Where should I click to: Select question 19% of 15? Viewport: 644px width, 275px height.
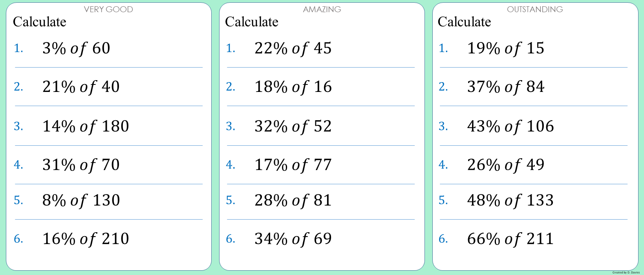pos(506,48)
